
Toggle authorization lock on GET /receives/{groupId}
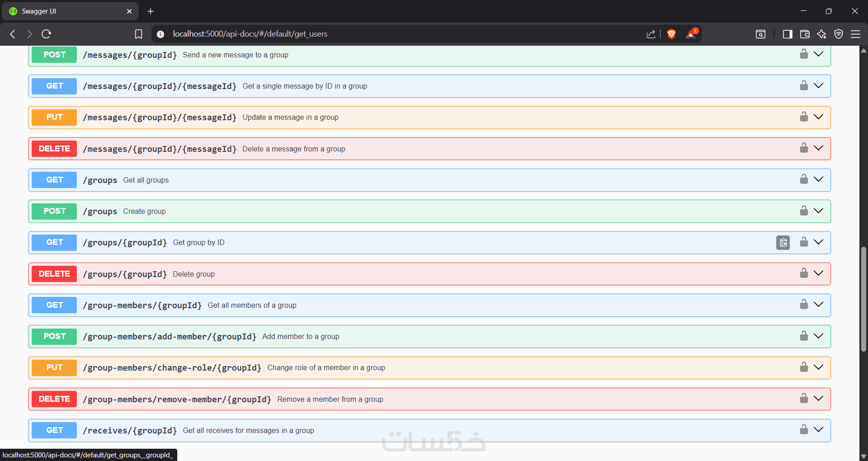(x=804, y=430)
